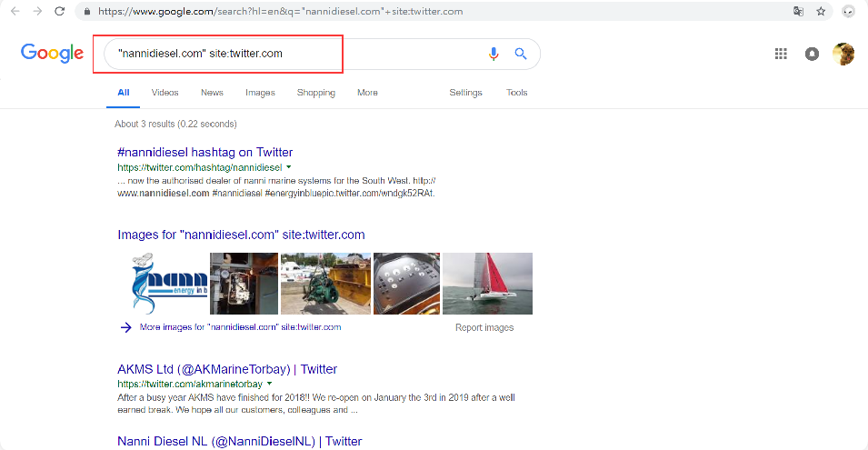Select the Report images link
Image resolution: width=868 pixels, height=450 pixels.
[x=484, y=327]
